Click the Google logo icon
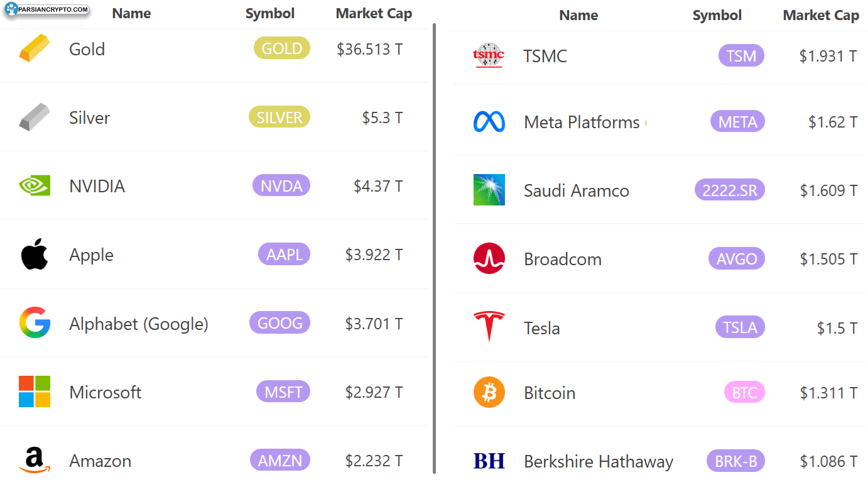868x487 pixels. (35, 323)
